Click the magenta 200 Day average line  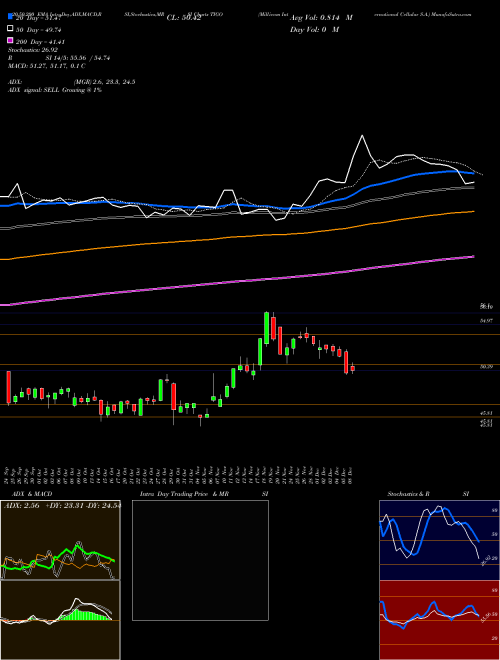(236, 283)
